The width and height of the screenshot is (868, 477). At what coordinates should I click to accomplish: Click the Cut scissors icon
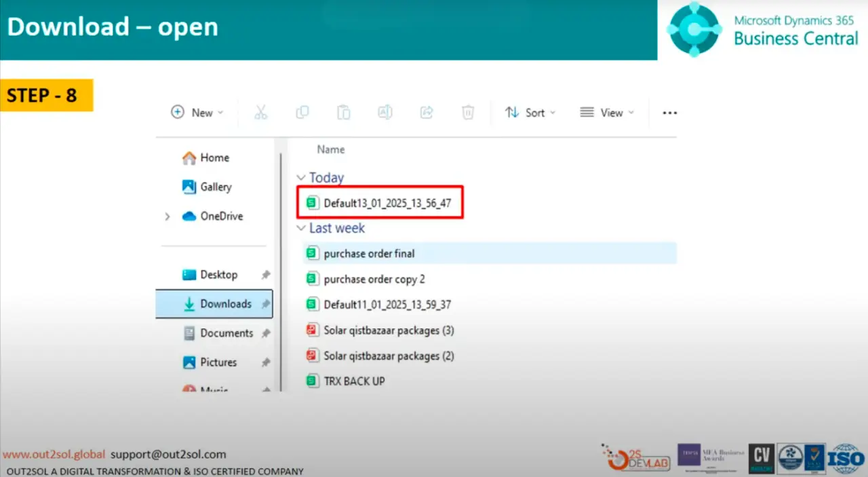[261, 113]
